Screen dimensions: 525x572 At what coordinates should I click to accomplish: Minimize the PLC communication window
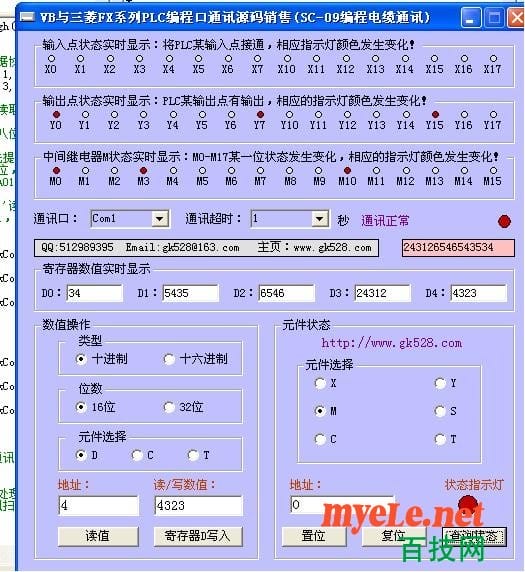click(471, 18)
